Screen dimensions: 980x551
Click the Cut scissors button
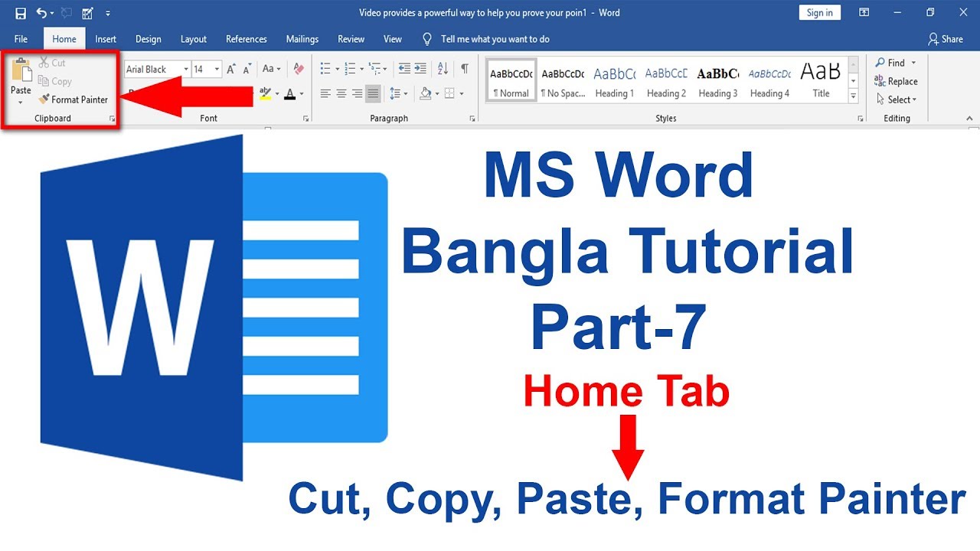52,63
